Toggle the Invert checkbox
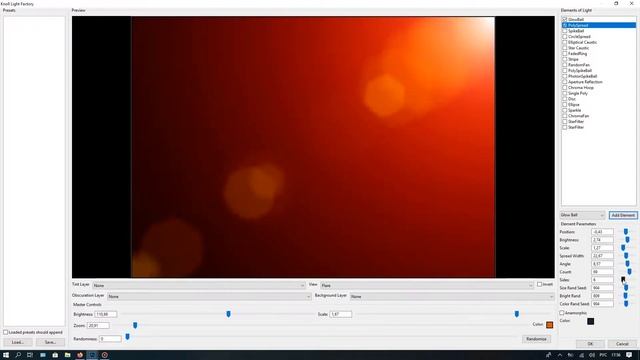The height and width of the screenshot is (360, 640). pos(539,284)
